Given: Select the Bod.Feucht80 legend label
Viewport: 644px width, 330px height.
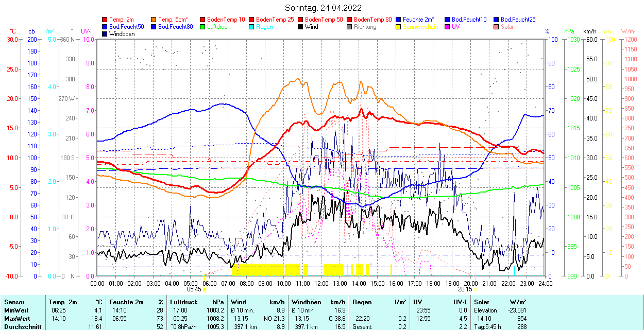Looking at the screenshot, I should (176, 27).
